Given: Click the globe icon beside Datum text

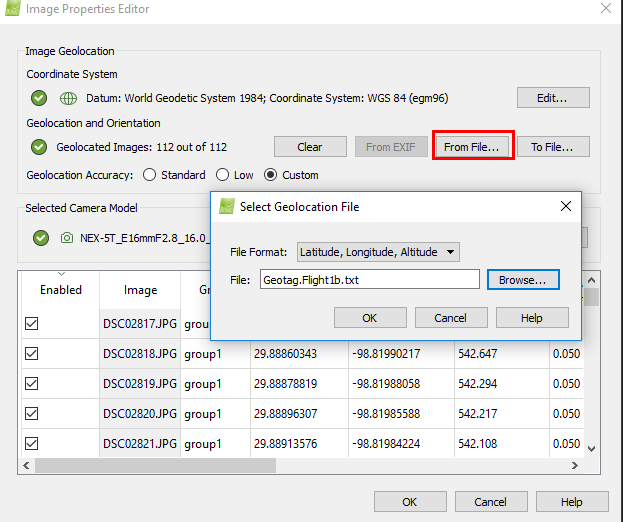Looking at the screenshot, I should (69, 98).
